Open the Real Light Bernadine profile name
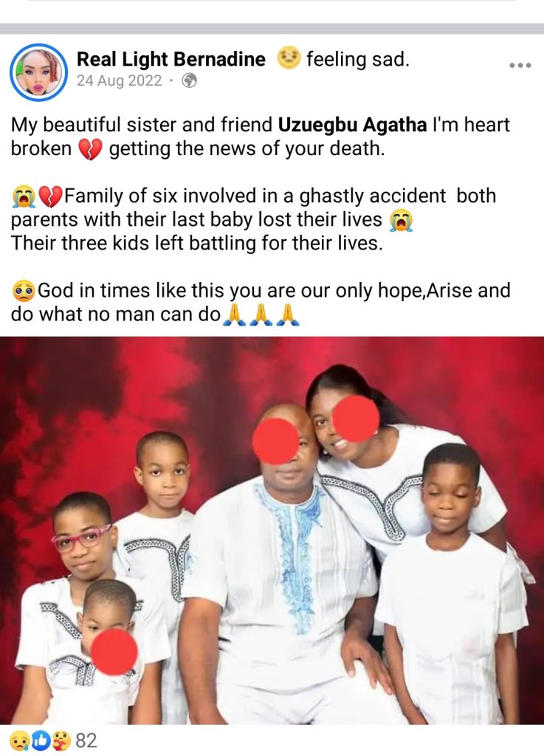Viewport: 544px width, 756px height. 171,59
